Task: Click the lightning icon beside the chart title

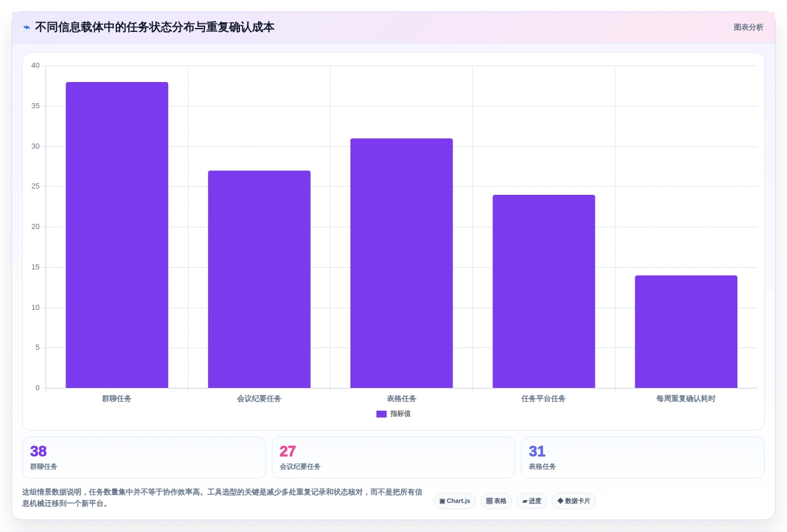Action: click(26, 27)
